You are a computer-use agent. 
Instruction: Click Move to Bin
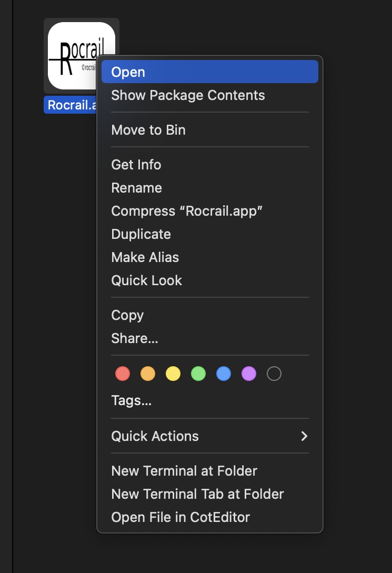click(x=148, y=130)
